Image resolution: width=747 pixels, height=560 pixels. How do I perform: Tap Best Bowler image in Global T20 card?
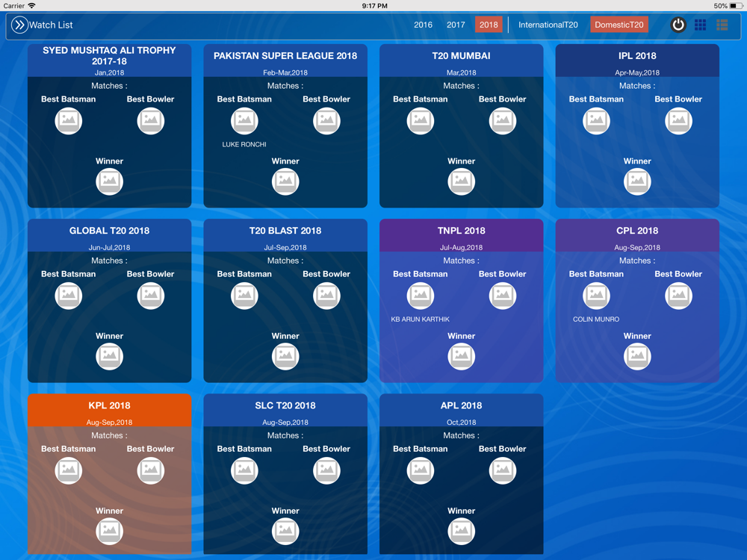151,295
